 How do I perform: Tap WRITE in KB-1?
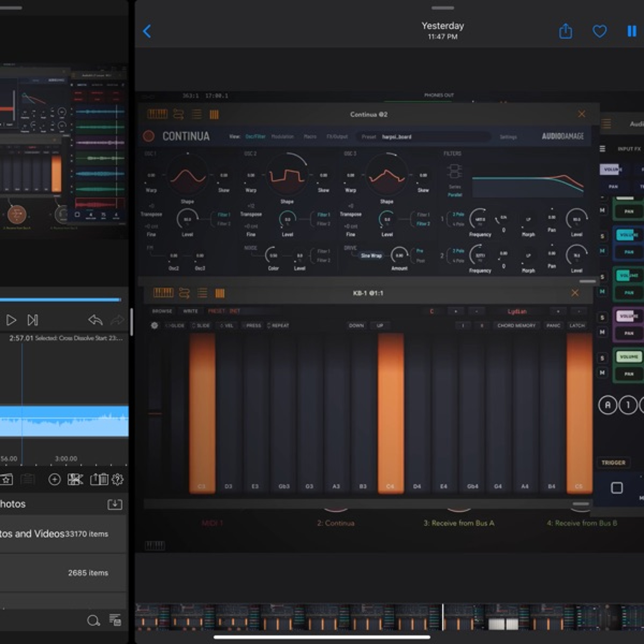(190, 311)
